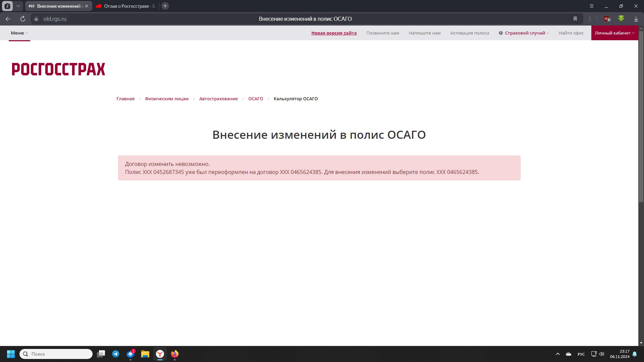The height and width of the screenshot is (362, 644).
Task: Switch the РУС input language
Action: tap(581, 354)
